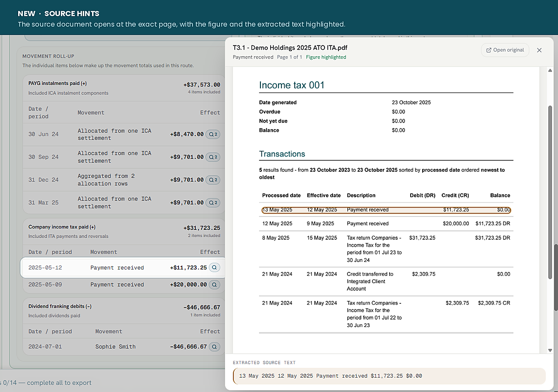Click scroll down arrow in PDF viewer
558x392 pixels.
coord(551,350)
